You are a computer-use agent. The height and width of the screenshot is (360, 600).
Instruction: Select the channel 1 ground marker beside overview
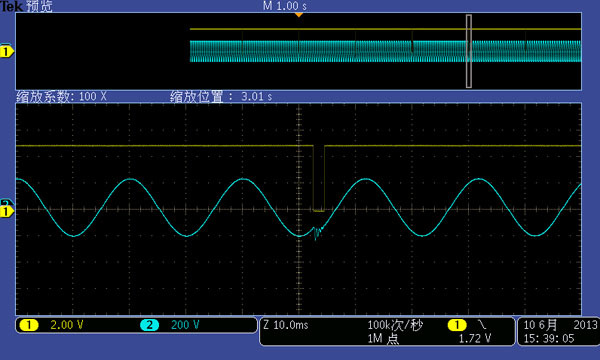point(7,51)
